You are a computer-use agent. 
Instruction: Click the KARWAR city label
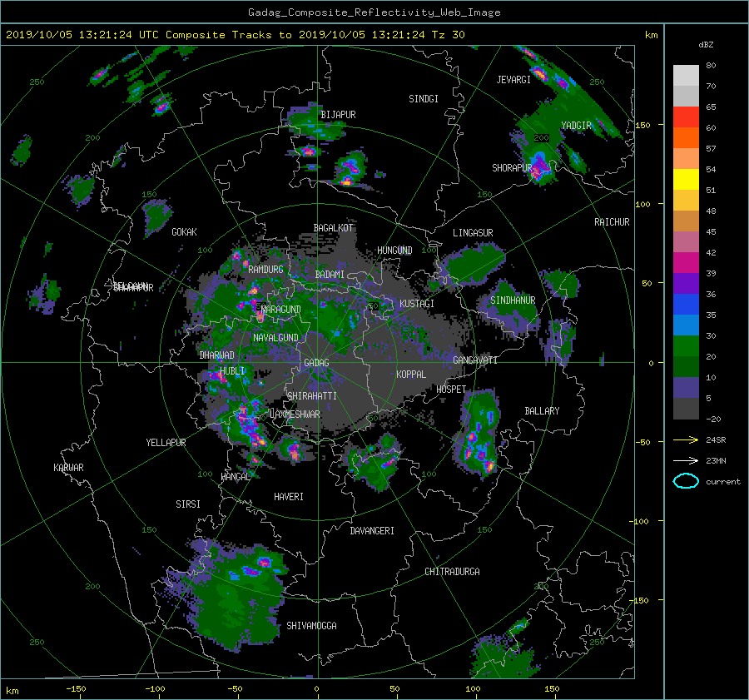(68, 468)
